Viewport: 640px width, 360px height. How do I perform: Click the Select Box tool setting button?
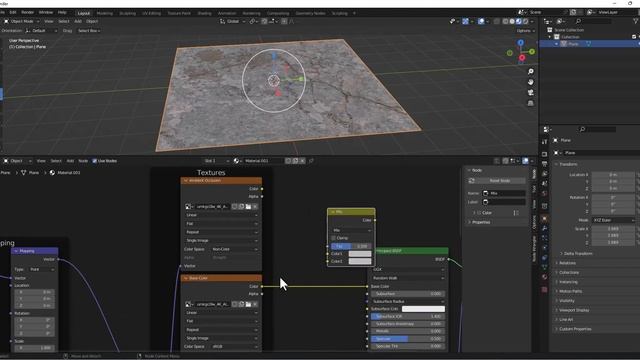click(x=89, y=31)
